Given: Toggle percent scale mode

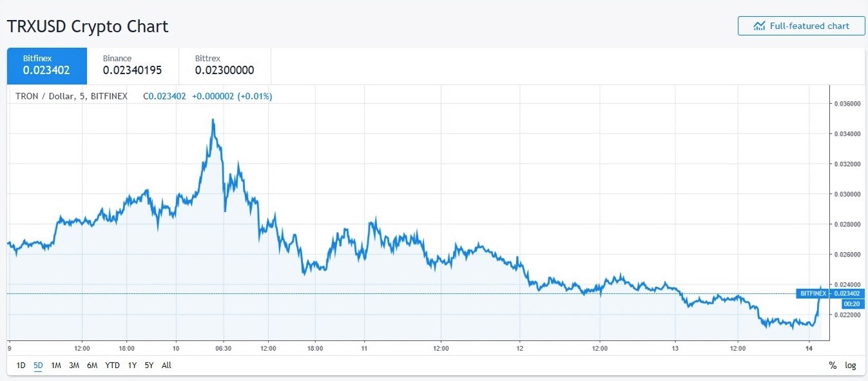Looking at the screenshot, I should [833, 366].
